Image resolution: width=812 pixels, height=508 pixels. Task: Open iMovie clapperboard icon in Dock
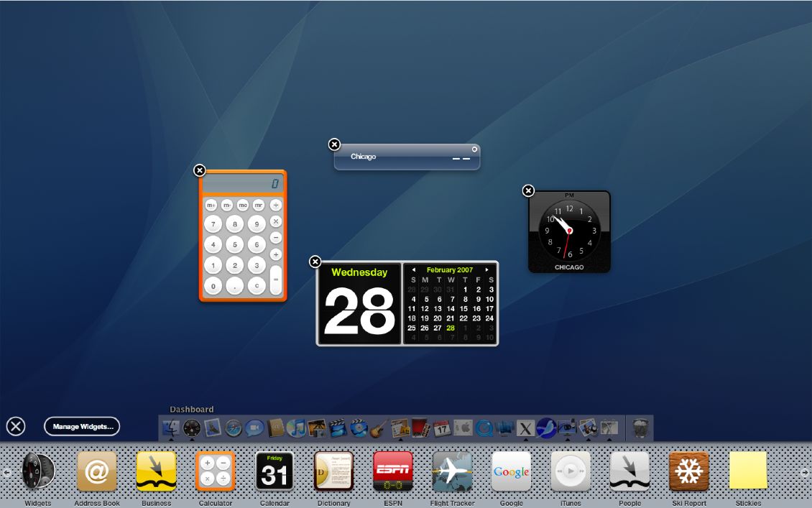pyautogui.click(x=338, y=428)
